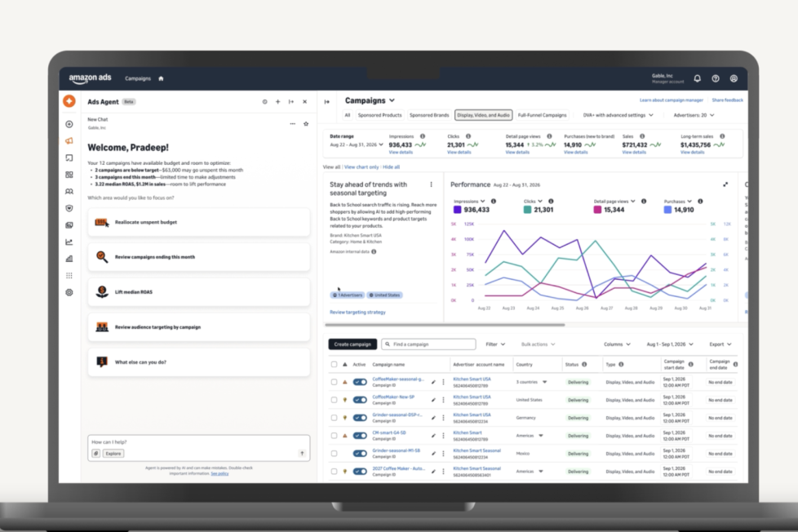Check the box for CoffeeMaker-seasonal-g row
This screenshot has height=532, width=798.
pos(334,382)
